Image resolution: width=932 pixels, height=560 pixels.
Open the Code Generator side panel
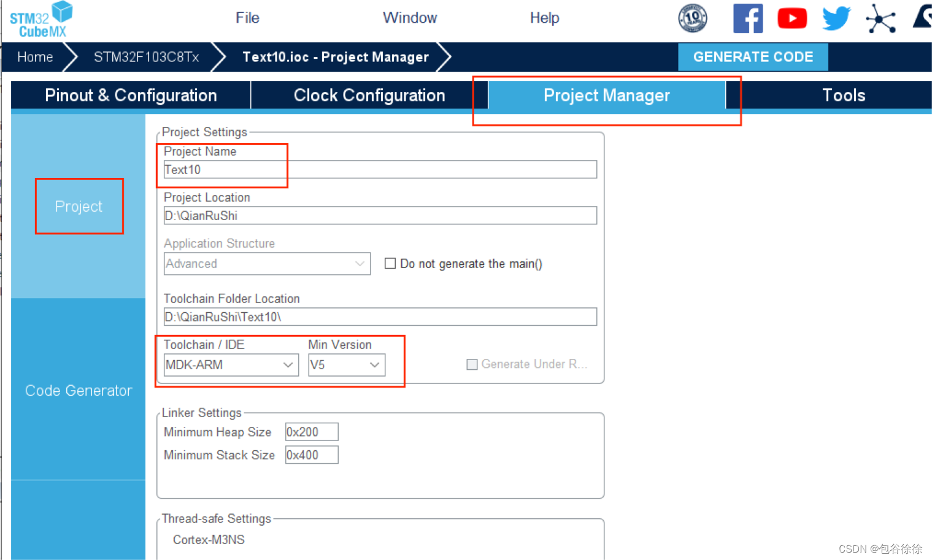click(x=79, y=390)
